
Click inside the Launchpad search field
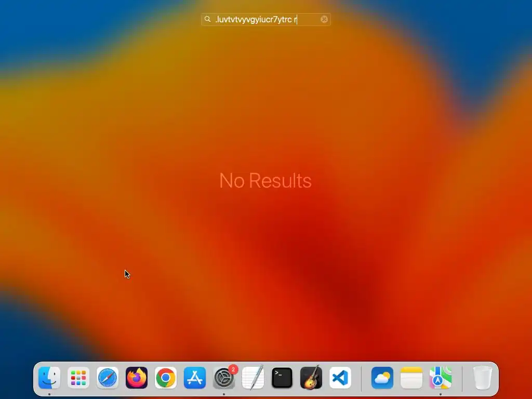(265, 19)
